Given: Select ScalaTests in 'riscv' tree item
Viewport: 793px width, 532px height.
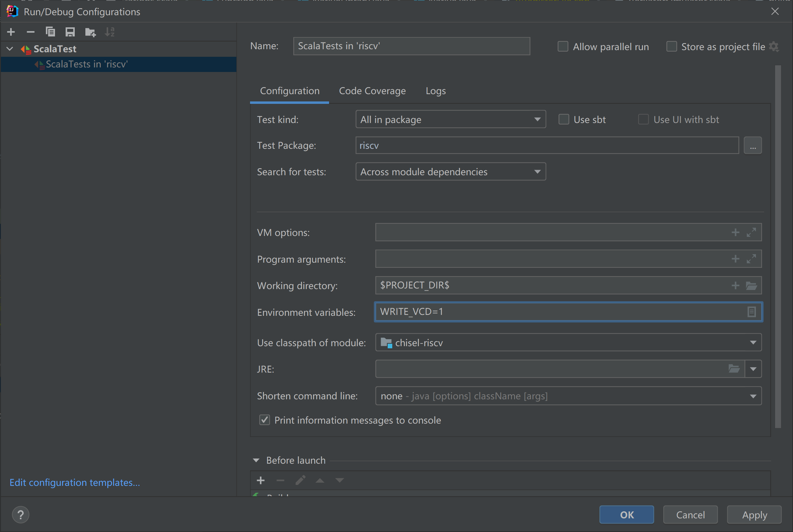Looking at the screenshot, I should (118, 64).
